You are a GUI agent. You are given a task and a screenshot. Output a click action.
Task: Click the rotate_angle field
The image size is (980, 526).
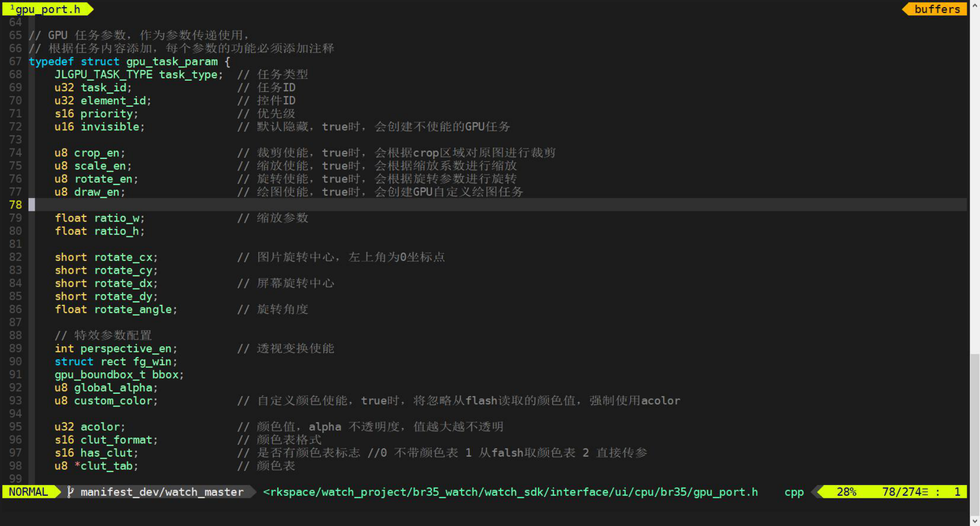point(133,309)
